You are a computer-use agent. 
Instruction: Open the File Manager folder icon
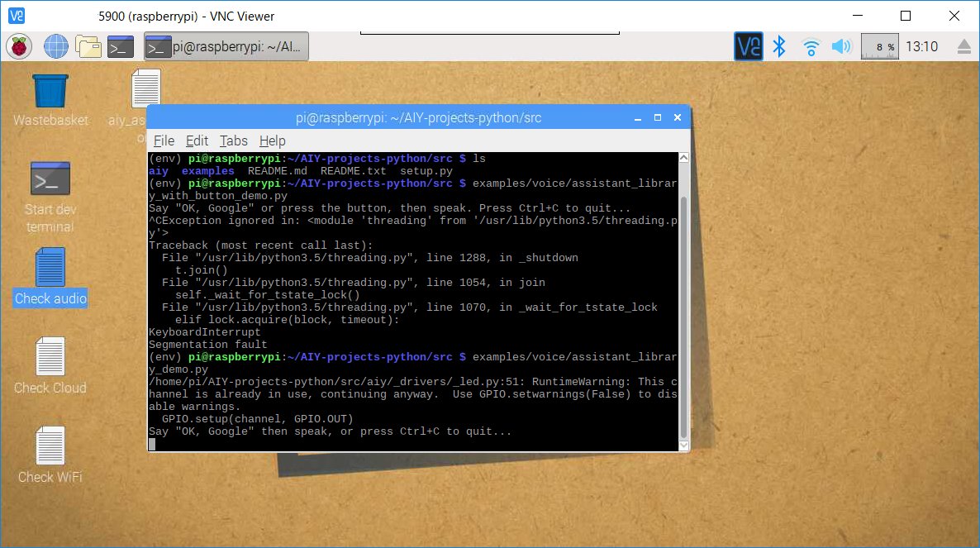(x=88, y=47)
